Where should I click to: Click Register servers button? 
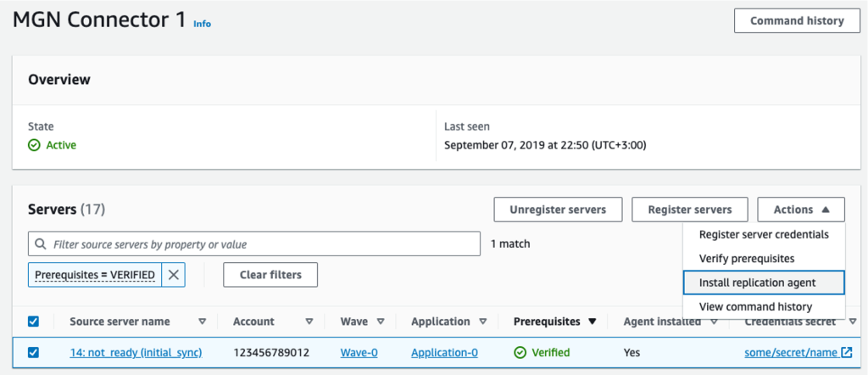(x=690, y=210)
